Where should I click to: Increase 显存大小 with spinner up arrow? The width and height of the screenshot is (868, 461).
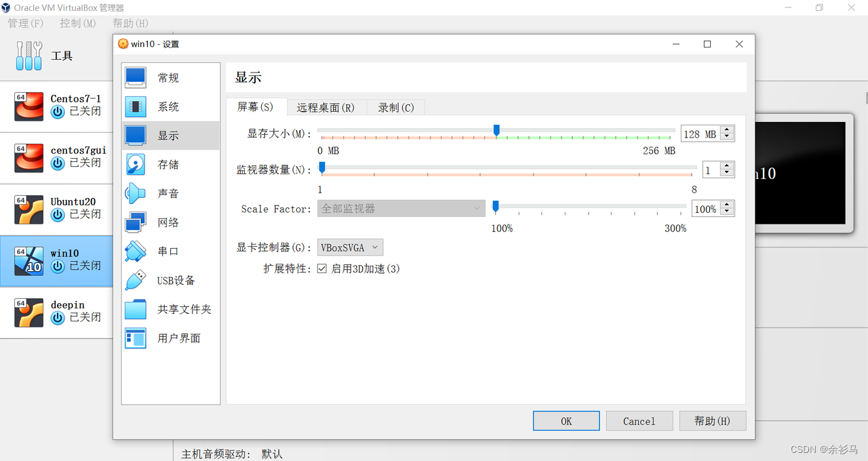(x=727, y=129)
